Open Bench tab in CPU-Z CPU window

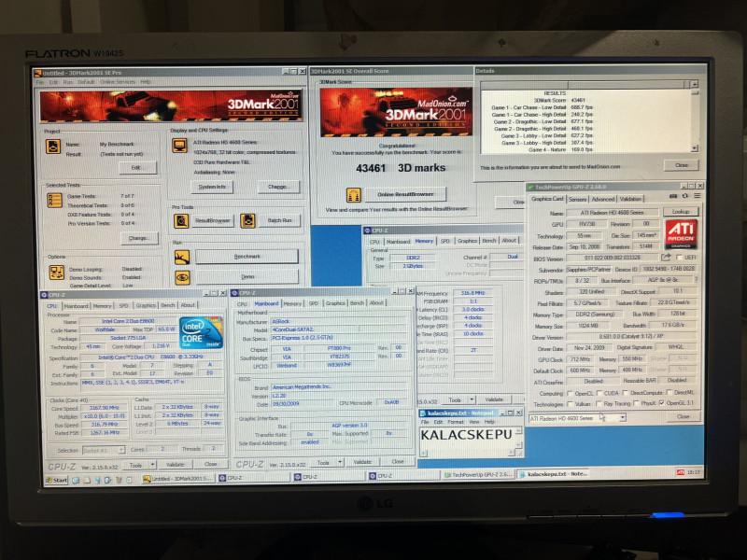point(168,305)
